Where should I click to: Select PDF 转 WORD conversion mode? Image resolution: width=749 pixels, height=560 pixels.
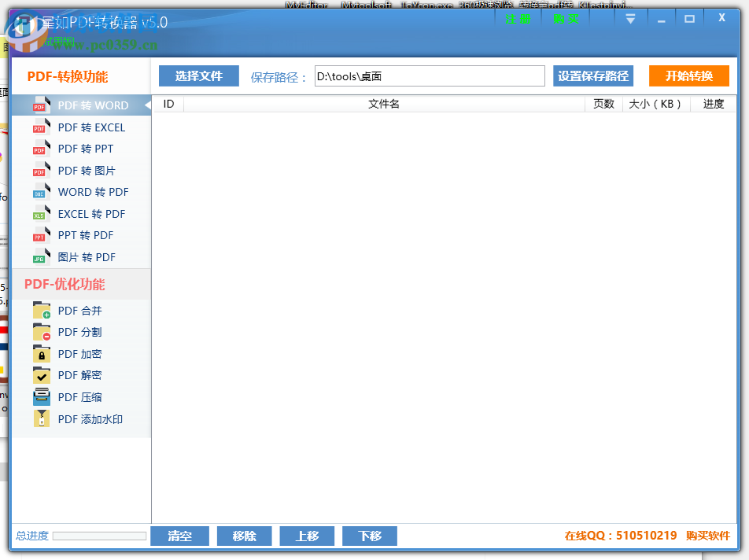(81, 105)
